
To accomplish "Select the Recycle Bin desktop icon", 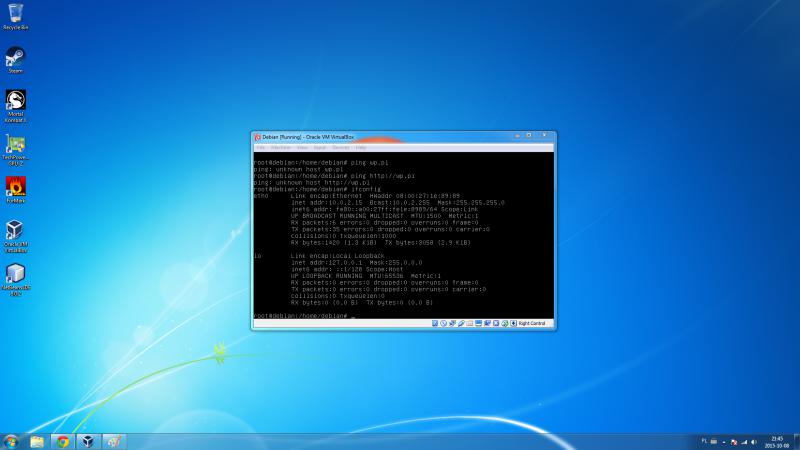I will [15, 15].
